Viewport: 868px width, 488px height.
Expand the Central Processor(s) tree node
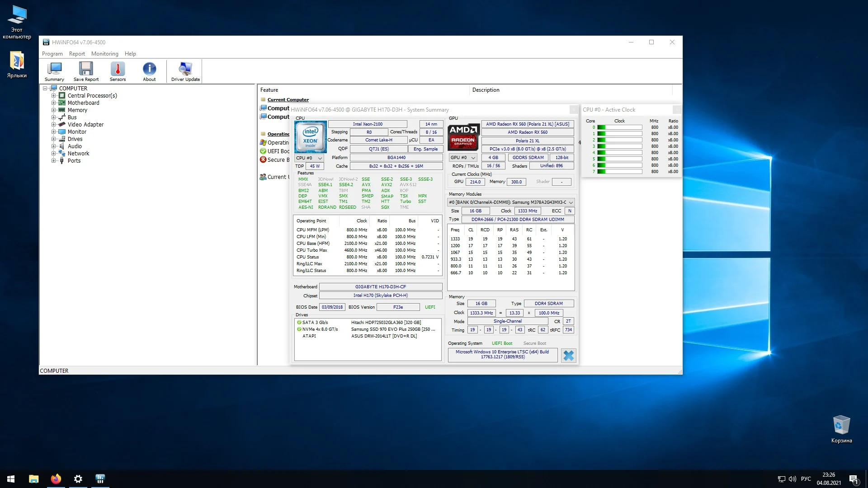click(53, 96)
